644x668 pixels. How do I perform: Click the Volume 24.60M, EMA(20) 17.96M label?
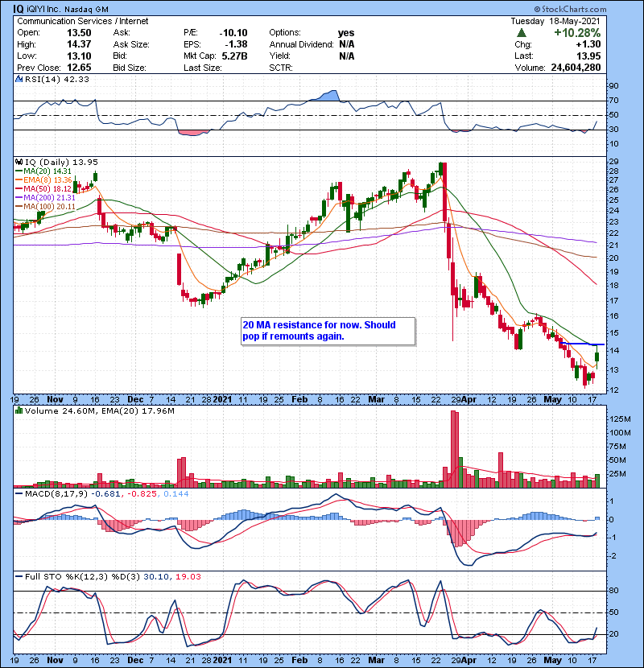(x=100, y=410)
